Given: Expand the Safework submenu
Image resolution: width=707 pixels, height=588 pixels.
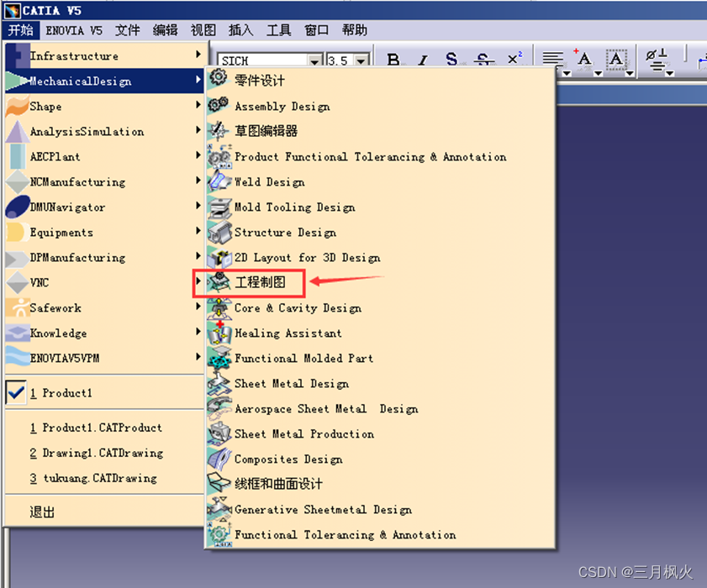Looking at the screenshot, I should 104,308.
